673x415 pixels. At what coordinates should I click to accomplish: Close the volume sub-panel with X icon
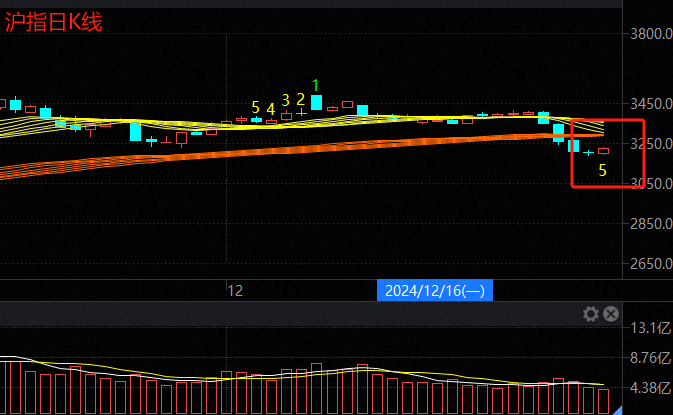[x=611, y=314]
